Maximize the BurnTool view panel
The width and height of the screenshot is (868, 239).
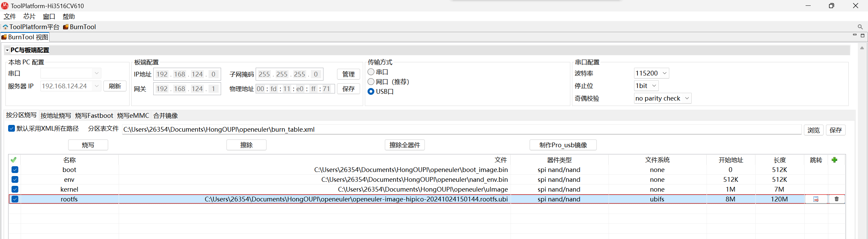coord(863,35)
